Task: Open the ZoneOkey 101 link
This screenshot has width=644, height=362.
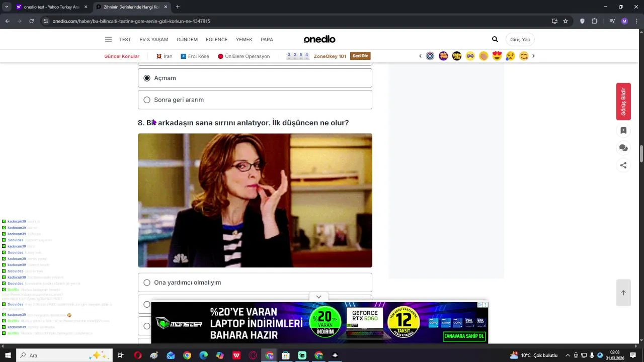Action: 330,56
